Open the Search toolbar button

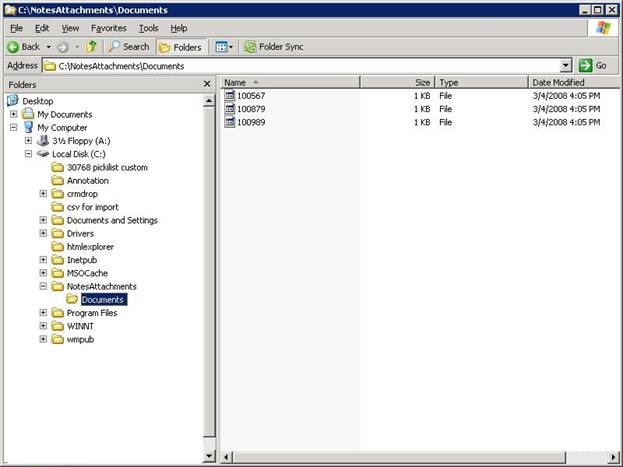pos(129,47)
